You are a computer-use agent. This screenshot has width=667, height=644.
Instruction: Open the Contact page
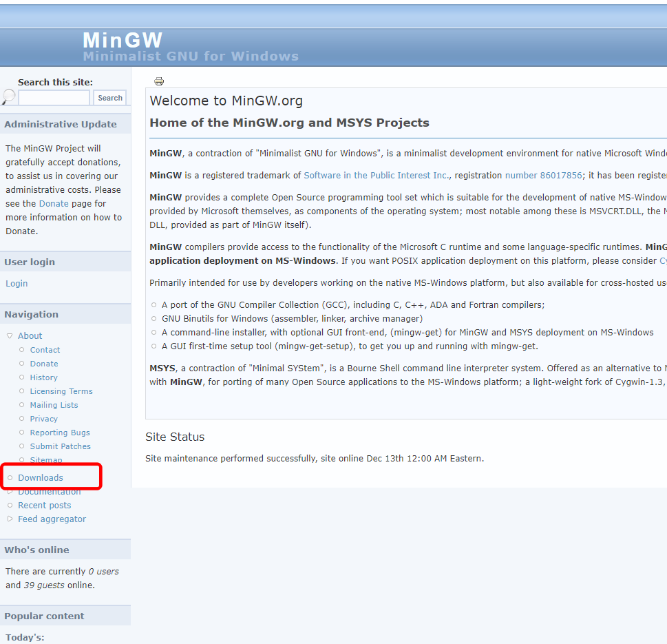[44, 349]
